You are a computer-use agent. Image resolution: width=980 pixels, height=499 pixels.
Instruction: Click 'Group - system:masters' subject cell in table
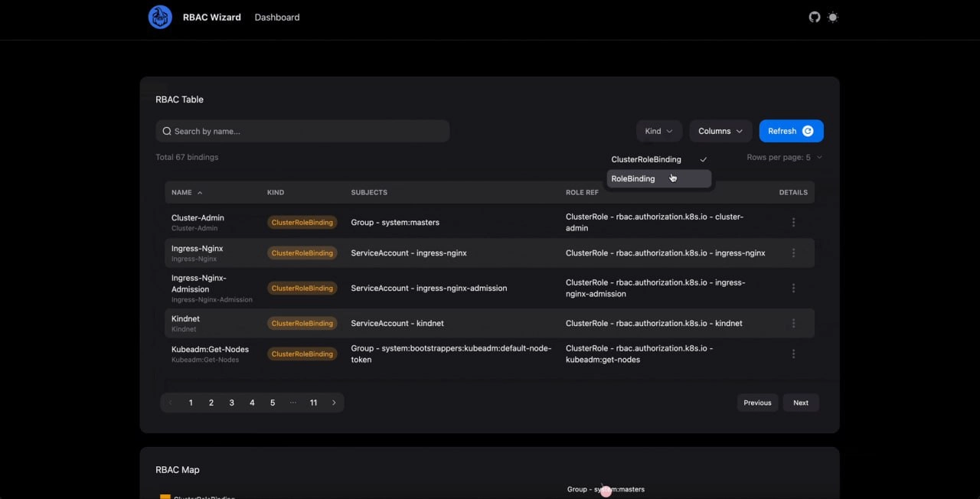395,223
